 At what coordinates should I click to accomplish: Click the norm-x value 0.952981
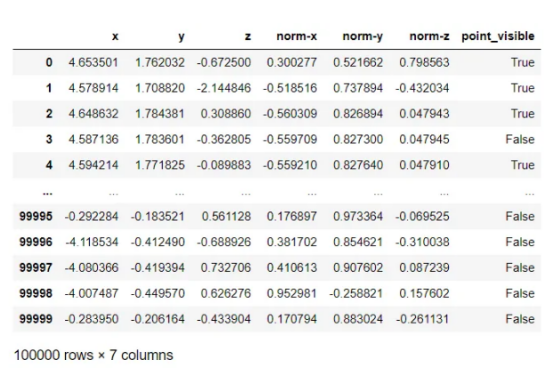[291, 293]
